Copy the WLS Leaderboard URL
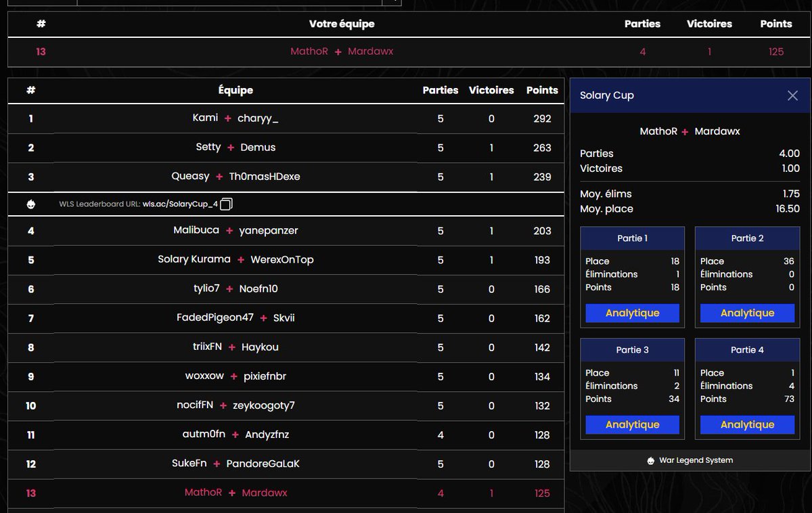This screenshot has height=513, width=812. pyautogui.click(x=227, y=204)
